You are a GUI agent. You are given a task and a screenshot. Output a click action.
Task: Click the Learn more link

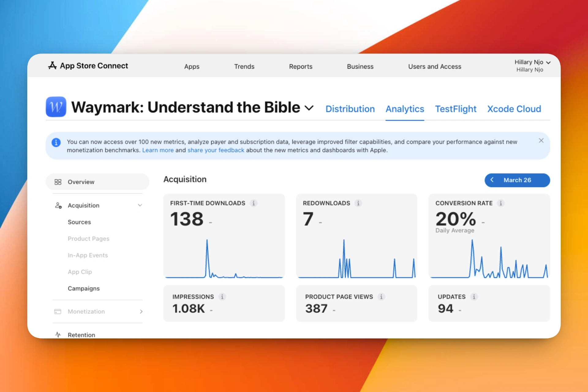click(158, 150)
